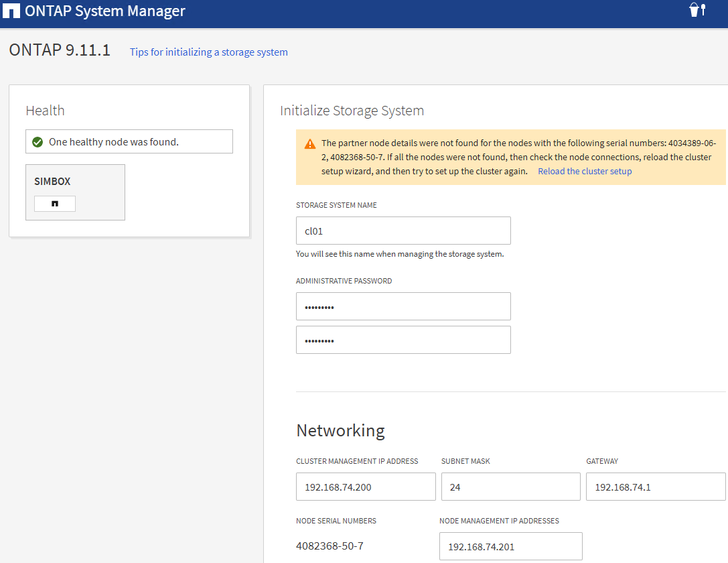
Task: Select the NODE MANAGEMENT IP ADDRESSES field
Action: coord(510,546)
